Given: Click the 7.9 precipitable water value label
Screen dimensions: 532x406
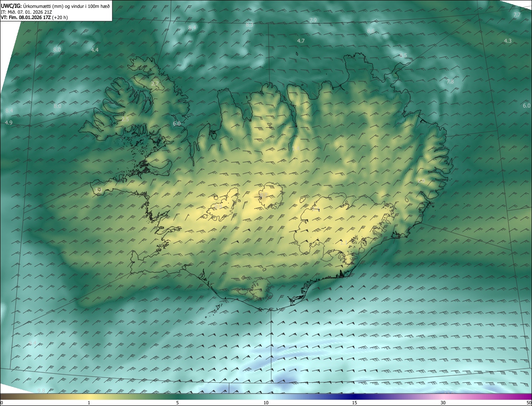Looking at the screenshot, I should pos(313,20).
